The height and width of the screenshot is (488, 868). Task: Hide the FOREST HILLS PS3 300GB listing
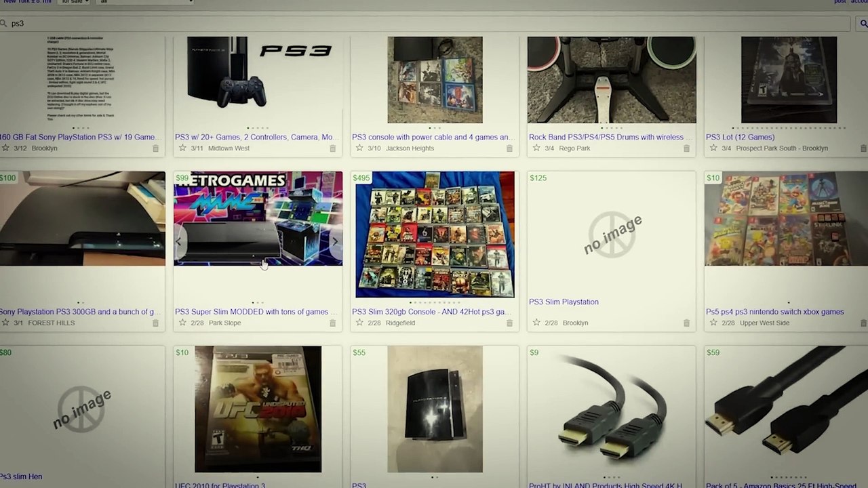point(155,323)
